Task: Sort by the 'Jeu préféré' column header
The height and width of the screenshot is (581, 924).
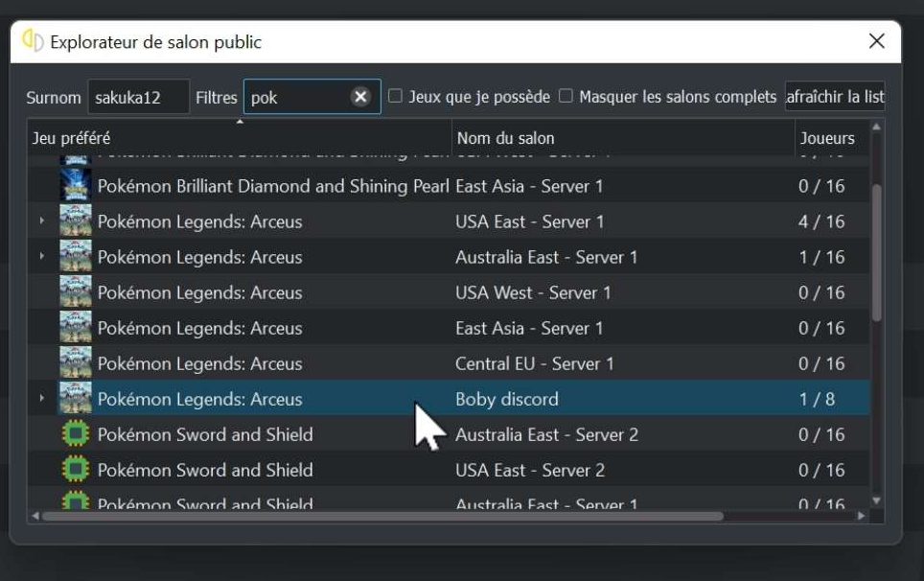Action: pos(240,138)
